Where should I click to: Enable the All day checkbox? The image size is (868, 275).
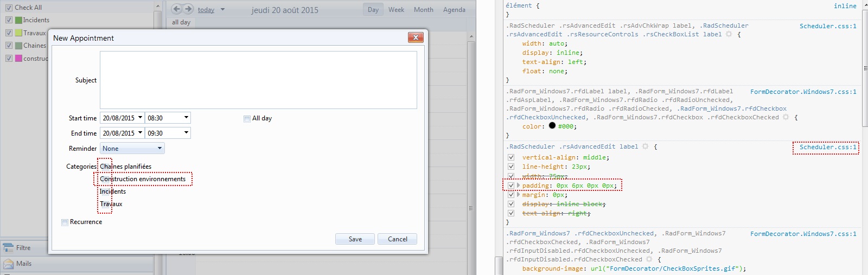pos(247,119)
